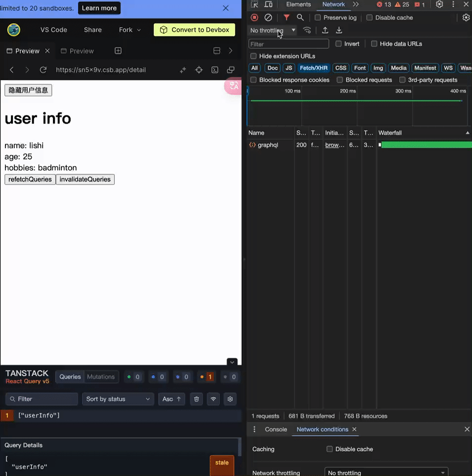
Task: Collapse React Query devtools chevron
Action: click(x=232, y=362)
